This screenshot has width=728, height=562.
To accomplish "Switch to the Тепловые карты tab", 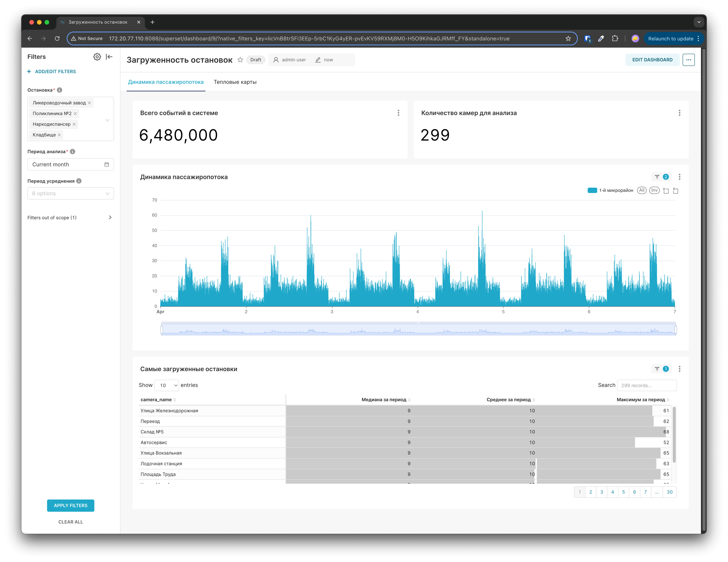I will 235,82.
